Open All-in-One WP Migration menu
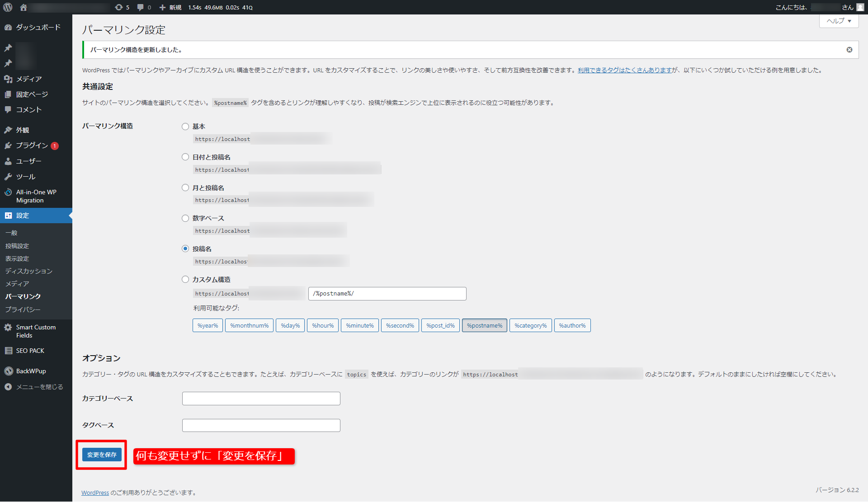 [36, 196]
